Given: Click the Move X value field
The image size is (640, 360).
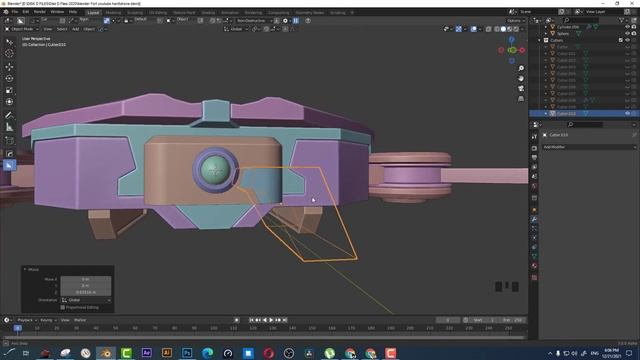Looking at the screenshot, I should 86,279.
